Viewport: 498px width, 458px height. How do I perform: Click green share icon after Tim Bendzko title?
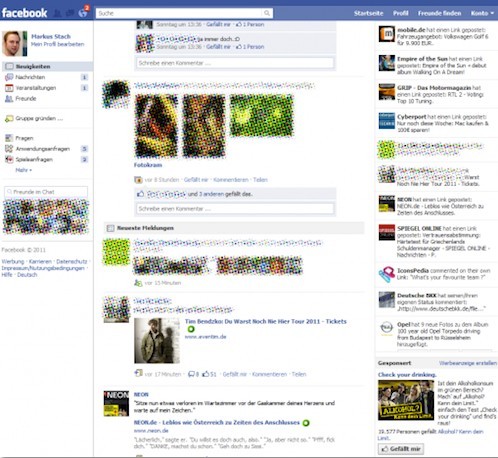pos(191,330)
